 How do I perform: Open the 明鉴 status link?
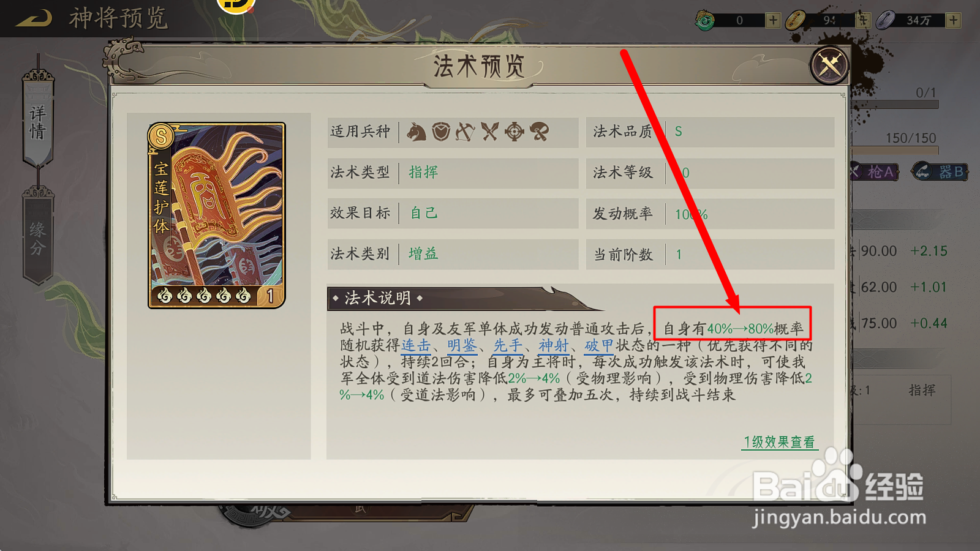click(x=462, y=346)
